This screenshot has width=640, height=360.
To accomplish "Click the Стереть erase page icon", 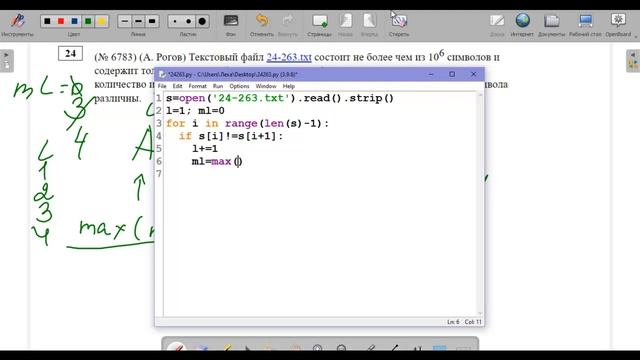I will [399, 20].
